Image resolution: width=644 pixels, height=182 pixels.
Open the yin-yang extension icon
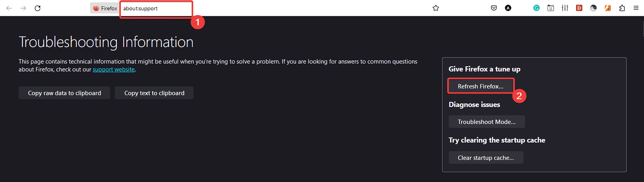[593, 8]
